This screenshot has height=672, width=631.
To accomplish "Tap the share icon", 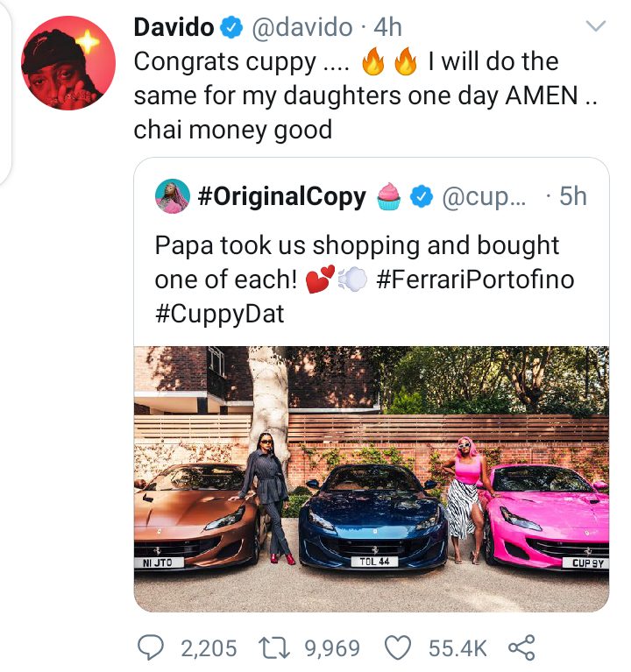I will (x=521, y=647).
